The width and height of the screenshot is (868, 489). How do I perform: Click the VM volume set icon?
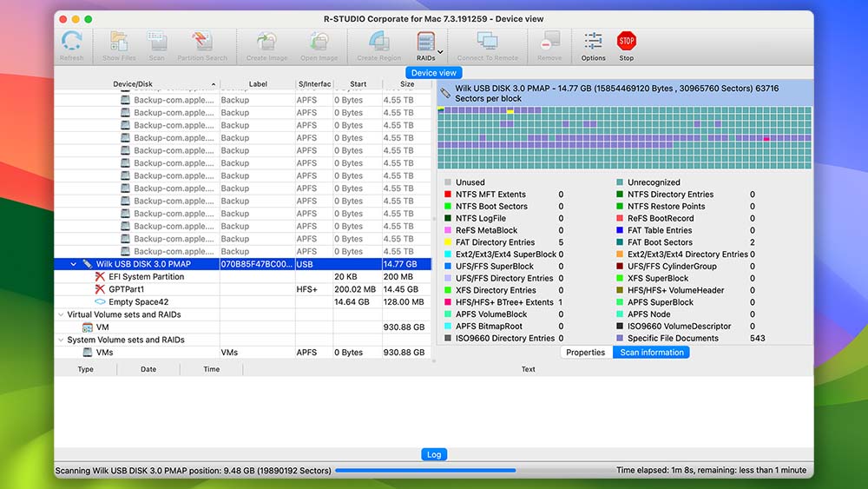(88, 327)
